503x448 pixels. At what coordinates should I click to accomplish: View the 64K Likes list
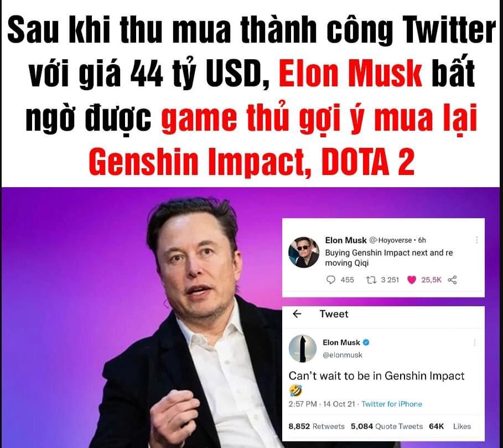coord(450,426)
